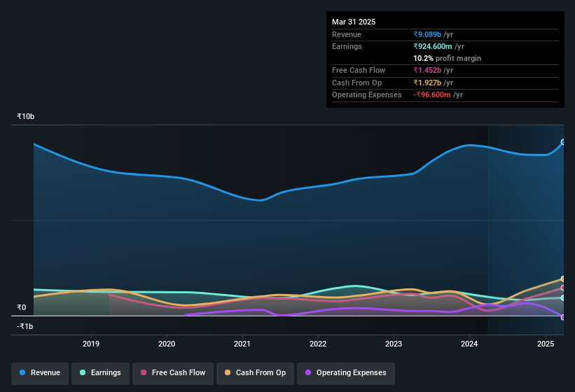Toggle the Operating Expenses legend button

click(x=346, y=373)
